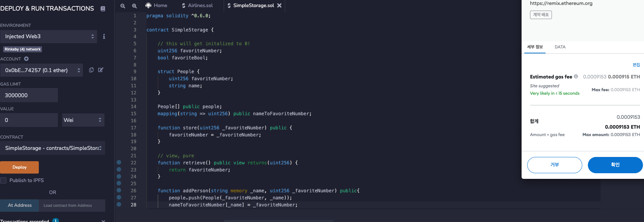
Task: Open the documentation icon beside Deploy & Run Transactions
Action: [103, 8]
